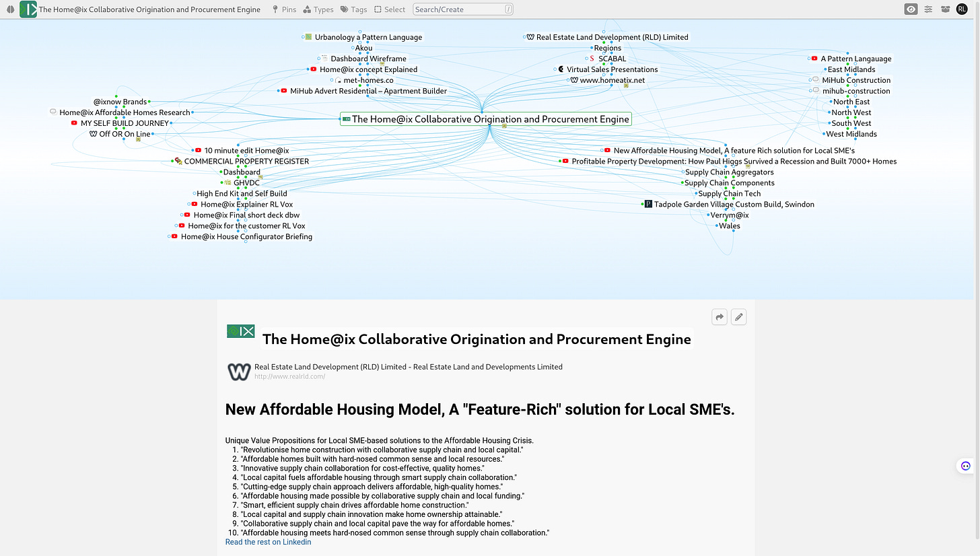Click the Search/Create input field

[x=463, y=9]
